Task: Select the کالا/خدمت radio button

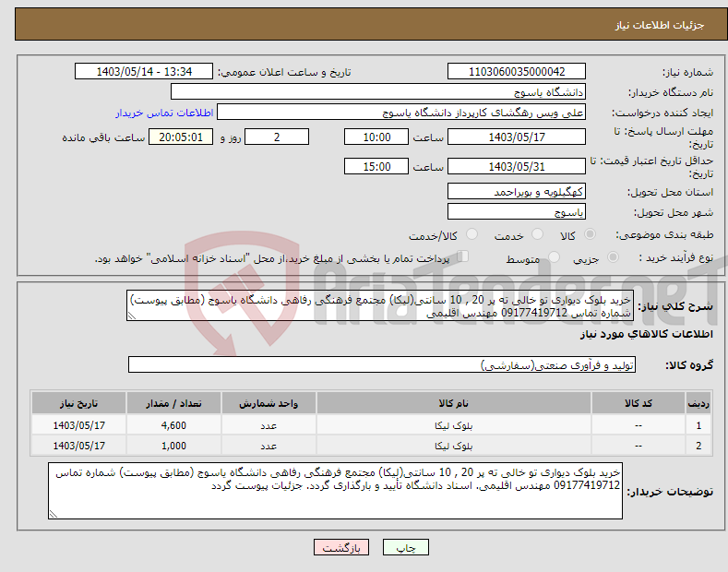Action: point(471,234)
